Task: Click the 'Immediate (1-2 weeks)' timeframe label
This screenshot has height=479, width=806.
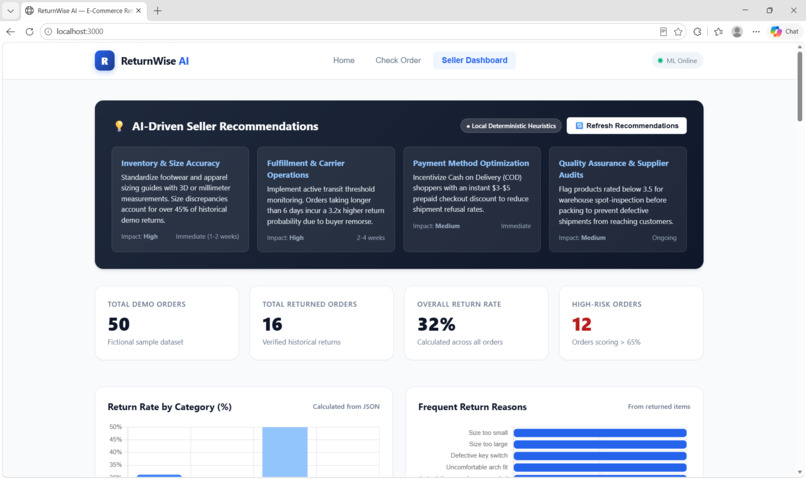Action: pyautogui.click(x=207, y=236)
